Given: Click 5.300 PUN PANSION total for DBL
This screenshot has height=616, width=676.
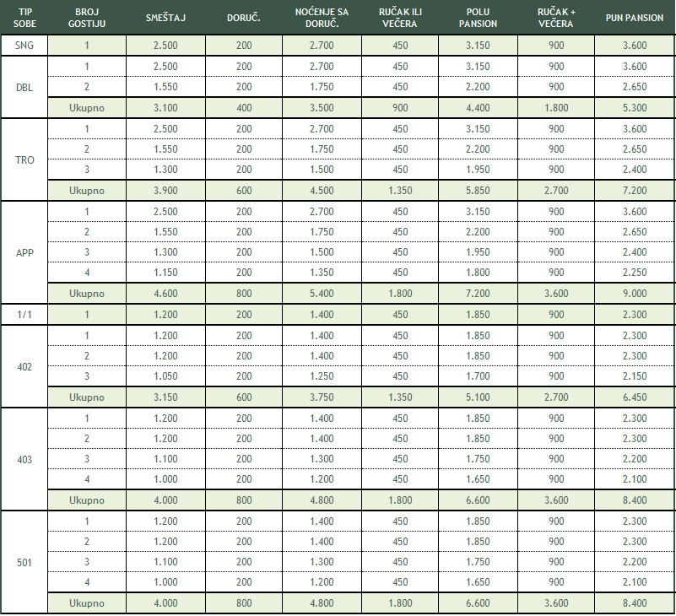Looking at the screenshot, I should pyautogui.click(x=634, y=108).
